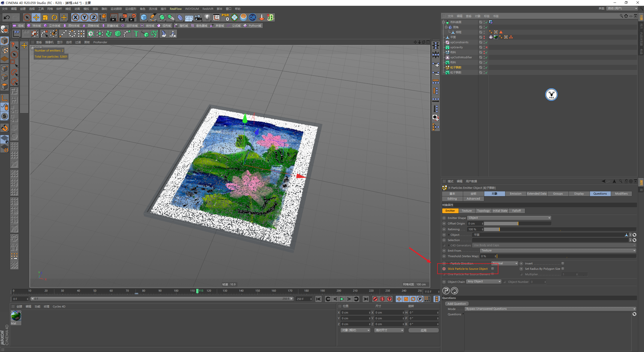
Task: Adjust the Retiming slider
Action: [560, 229]
